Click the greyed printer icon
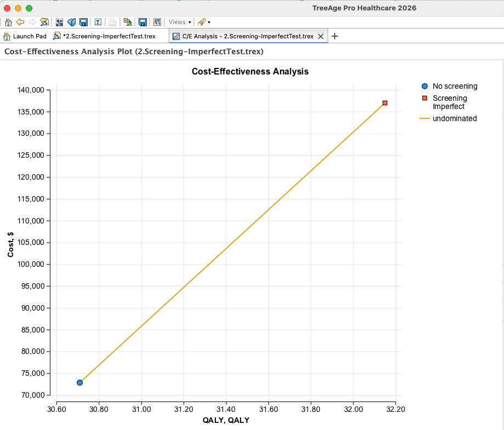Image resolution: width=504 pixels, height=430 pixels. 112,22
